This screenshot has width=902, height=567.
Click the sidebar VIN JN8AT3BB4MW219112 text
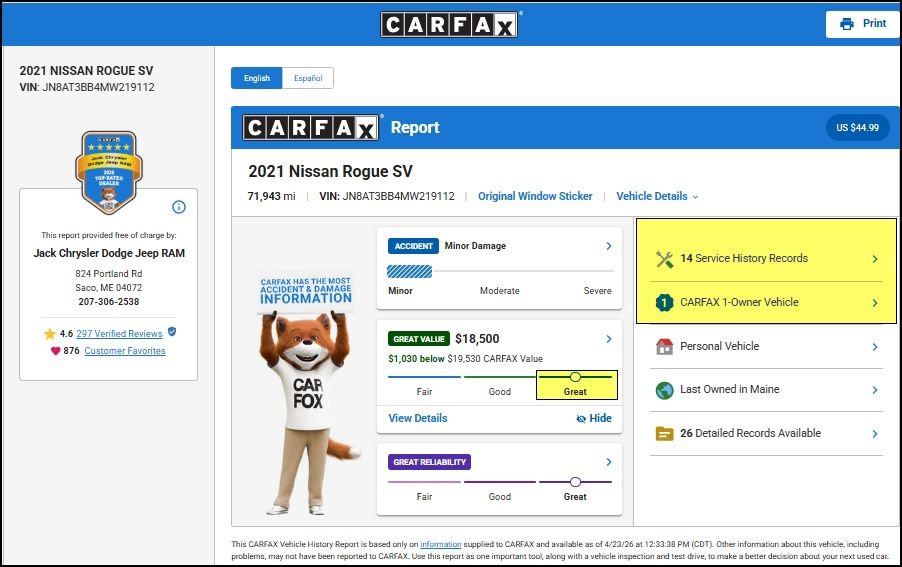tap(87, 87)
